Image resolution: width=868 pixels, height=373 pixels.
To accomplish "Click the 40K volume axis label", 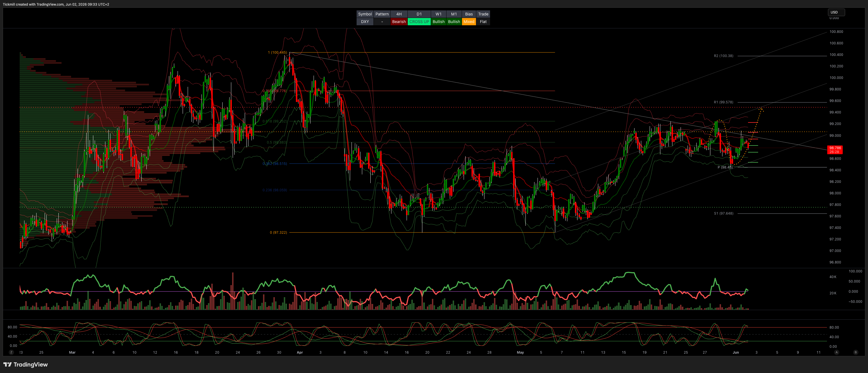I will point(833,277).
